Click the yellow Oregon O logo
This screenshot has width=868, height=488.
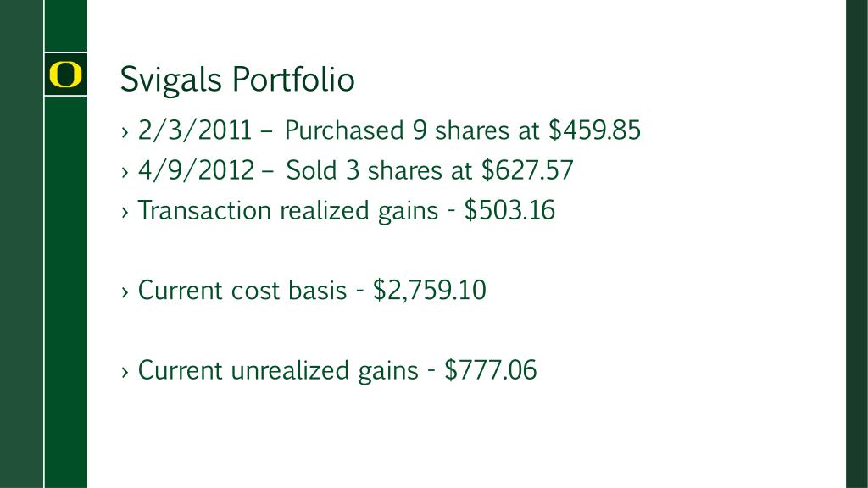point(65,75)
